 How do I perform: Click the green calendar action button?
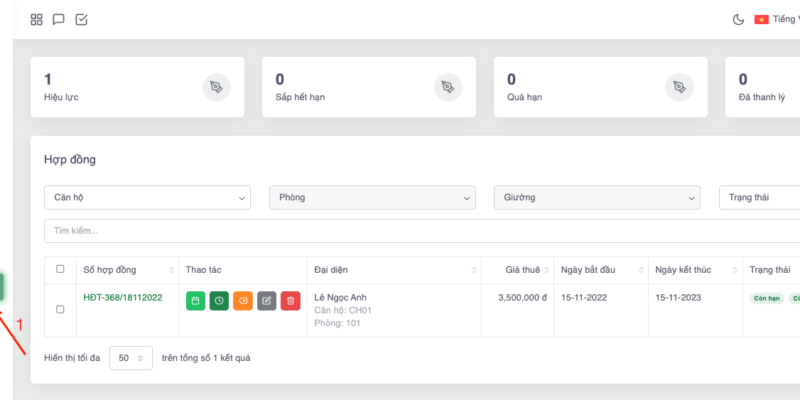tap(195, 300)
